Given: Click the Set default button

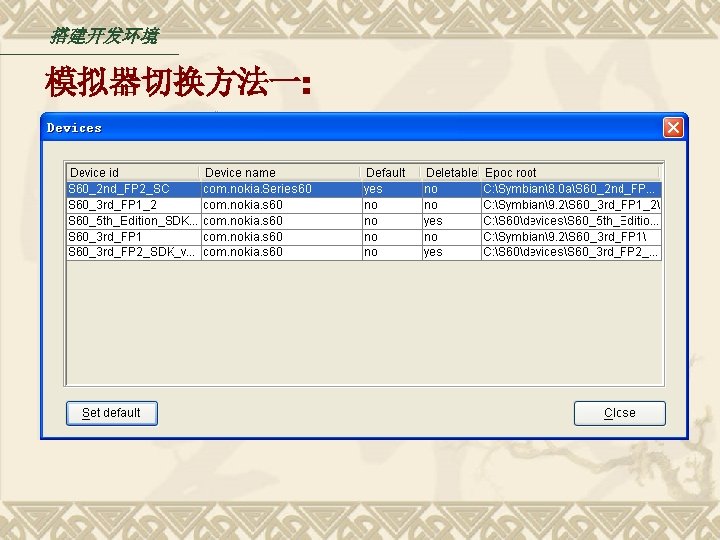Looking at the screenshot, I should [112, 413].
